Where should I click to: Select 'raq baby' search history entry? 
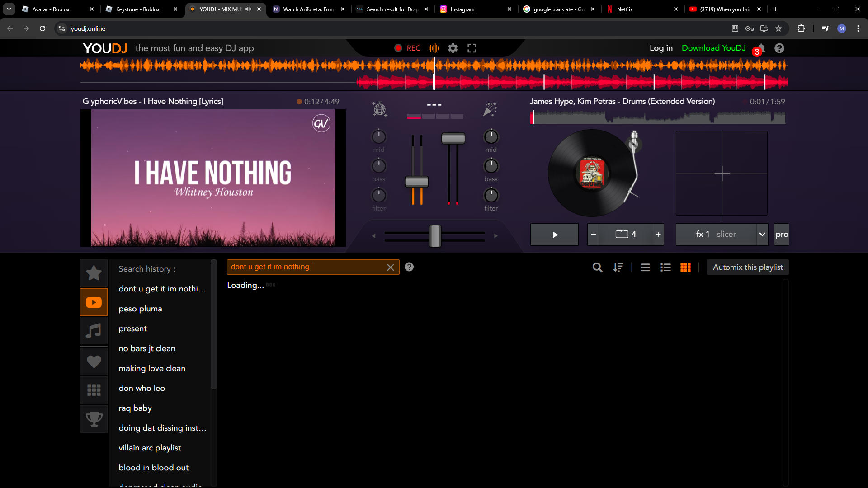[x=135, y=408]
